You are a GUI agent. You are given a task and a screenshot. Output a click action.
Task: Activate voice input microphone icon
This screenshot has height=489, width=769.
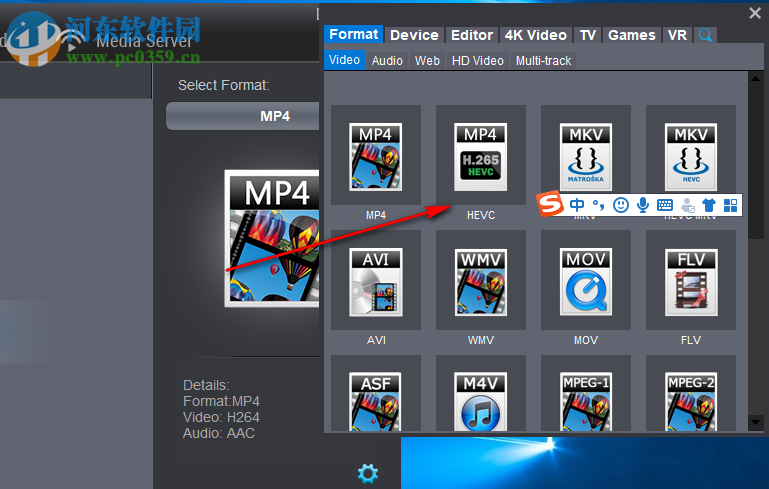tap(642, 205)
